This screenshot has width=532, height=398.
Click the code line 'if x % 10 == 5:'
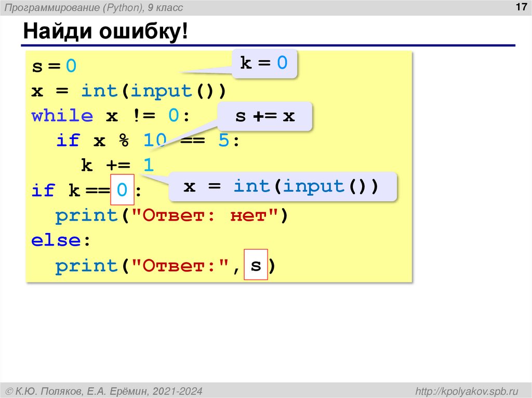148,140
